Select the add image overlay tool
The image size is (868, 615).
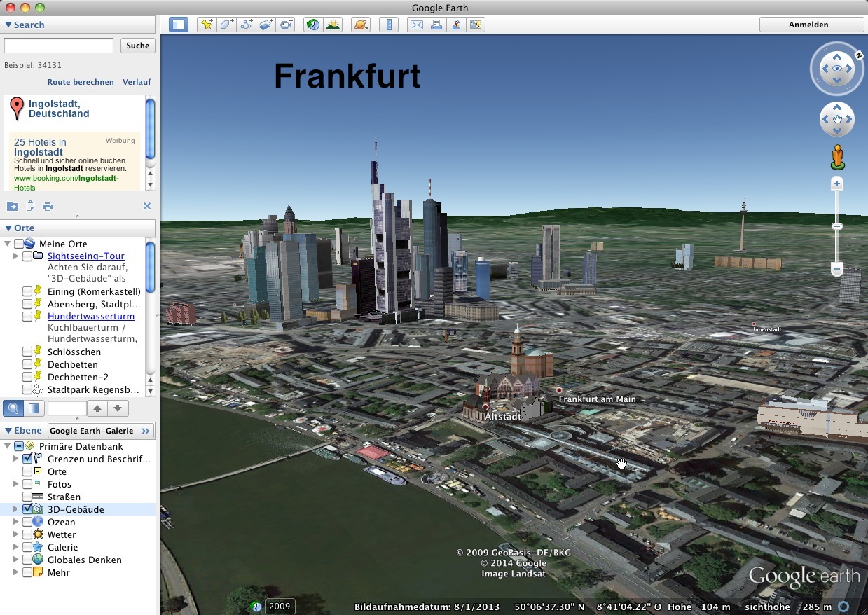point(266,25)
